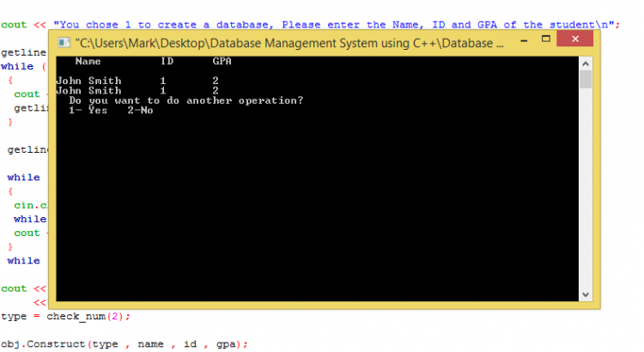This screenshot has width=644, height=352.
Task: Click the 'GPA' column header in console
Action: point(222,61)
